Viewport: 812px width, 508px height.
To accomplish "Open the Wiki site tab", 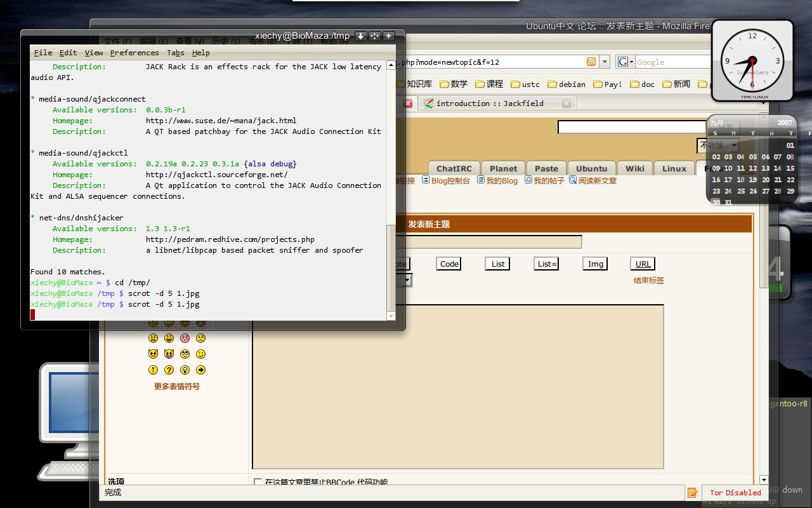I will pos(635,168).
